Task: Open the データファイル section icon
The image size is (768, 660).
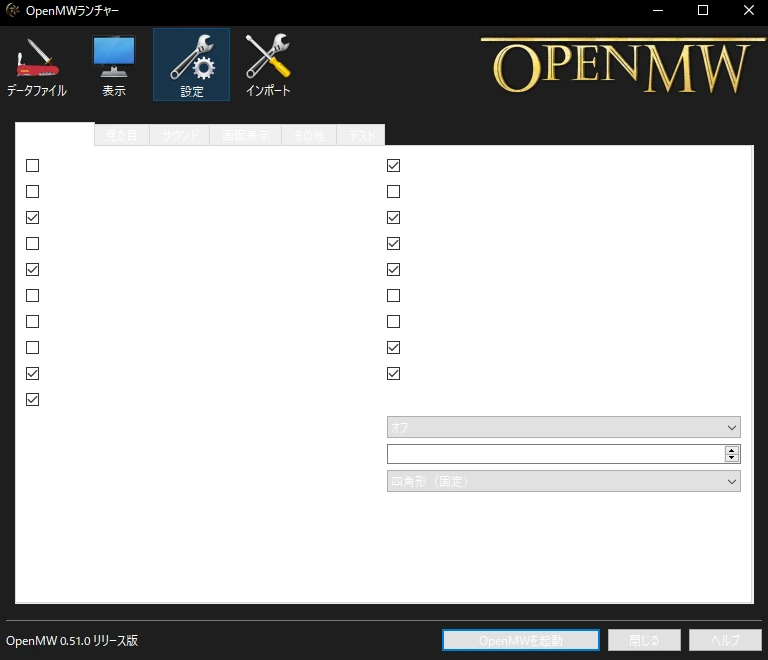Action: (x=37, y=65)
